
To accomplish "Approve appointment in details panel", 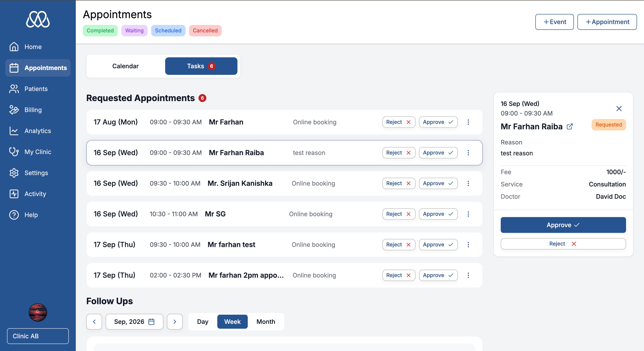I will click(563, 225).
